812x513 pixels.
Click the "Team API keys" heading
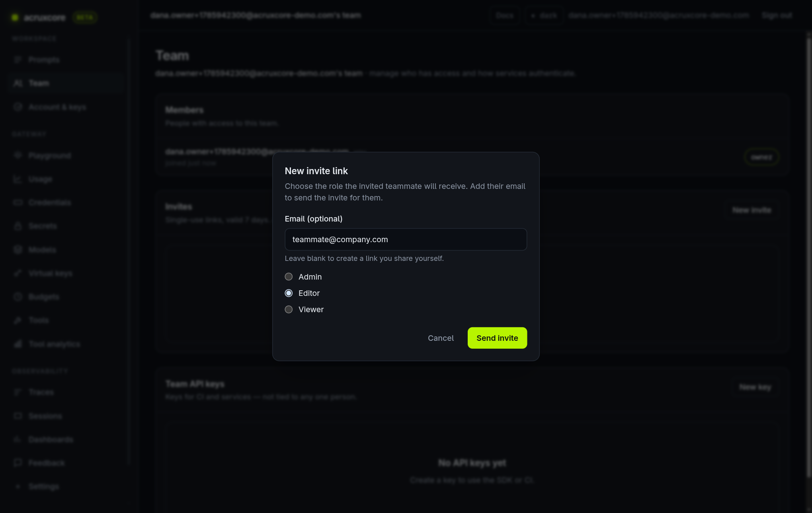click(x=195, y=384)
